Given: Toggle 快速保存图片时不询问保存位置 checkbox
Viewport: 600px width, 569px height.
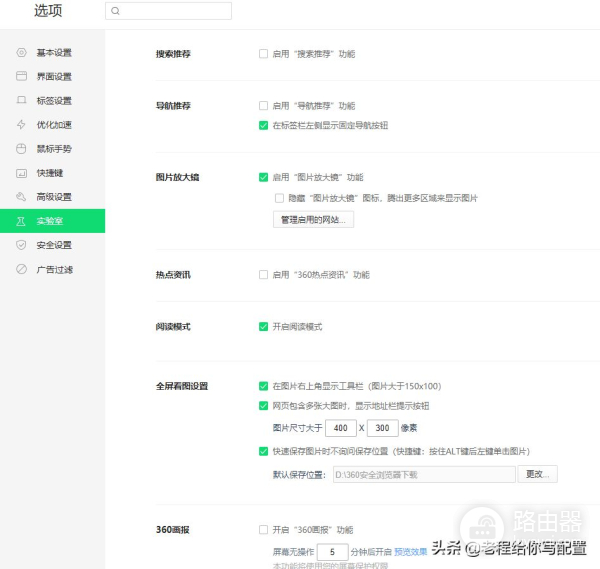Looking at the screenshot, I should click(263, 451).
